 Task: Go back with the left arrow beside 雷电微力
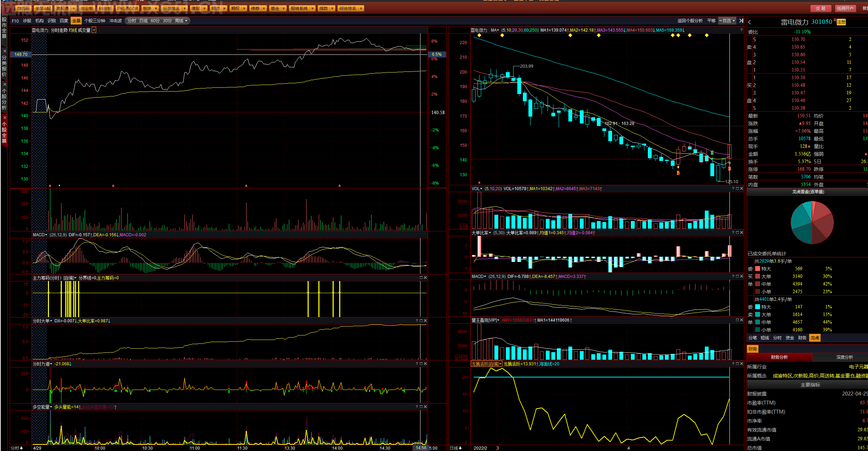click(x=750, y=22)
